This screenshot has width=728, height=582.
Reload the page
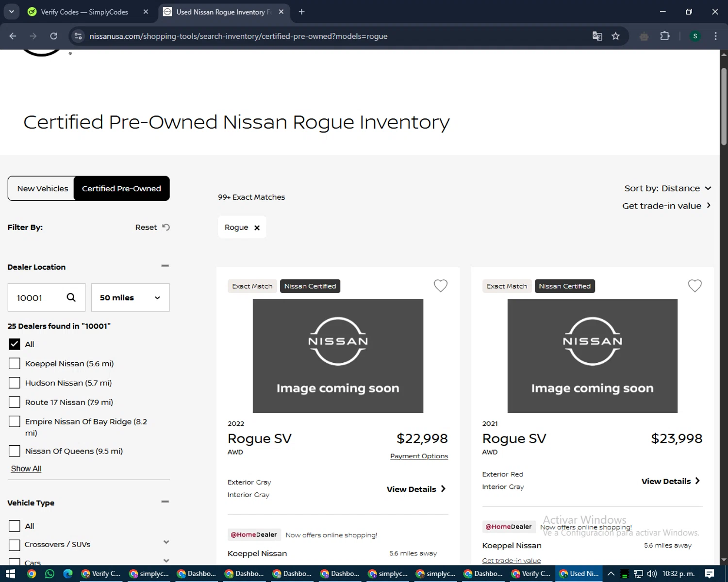54,36
